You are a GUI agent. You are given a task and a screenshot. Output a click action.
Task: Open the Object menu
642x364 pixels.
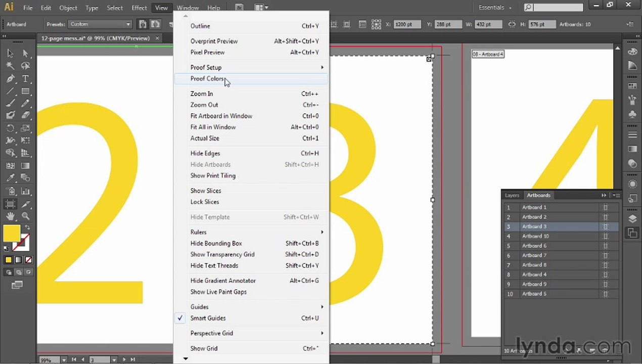click(68, 8)
